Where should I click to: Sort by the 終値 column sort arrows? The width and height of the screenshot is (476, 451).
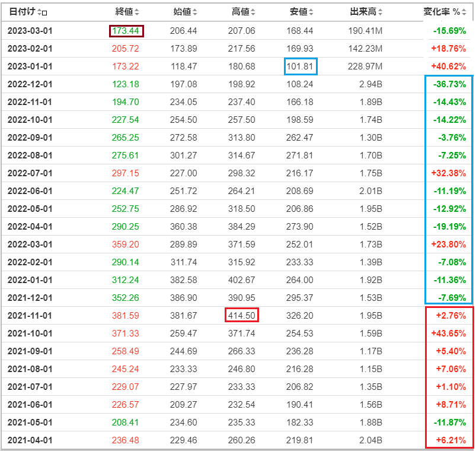click(x=137, y=12)
